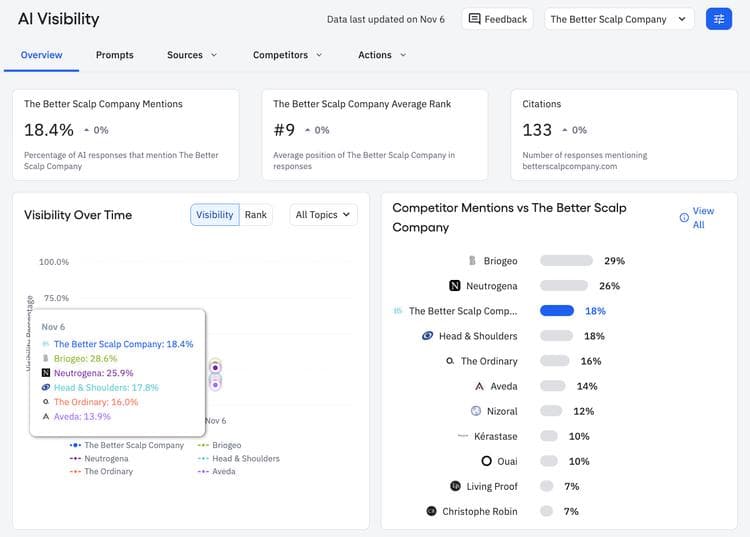
Task: Click the Living Proof logo in competitor list
Action: click(455, 486)
